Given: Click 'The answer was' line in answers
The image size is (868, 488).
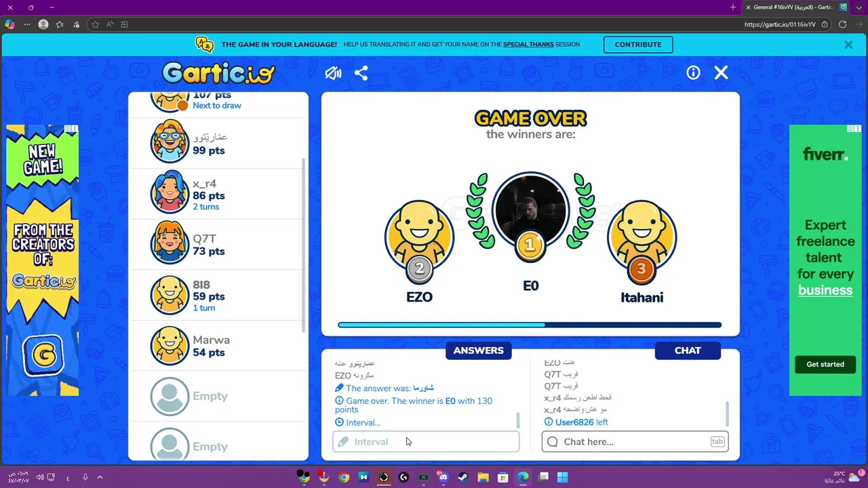Looking at the screenshot, I should (384, 388).
